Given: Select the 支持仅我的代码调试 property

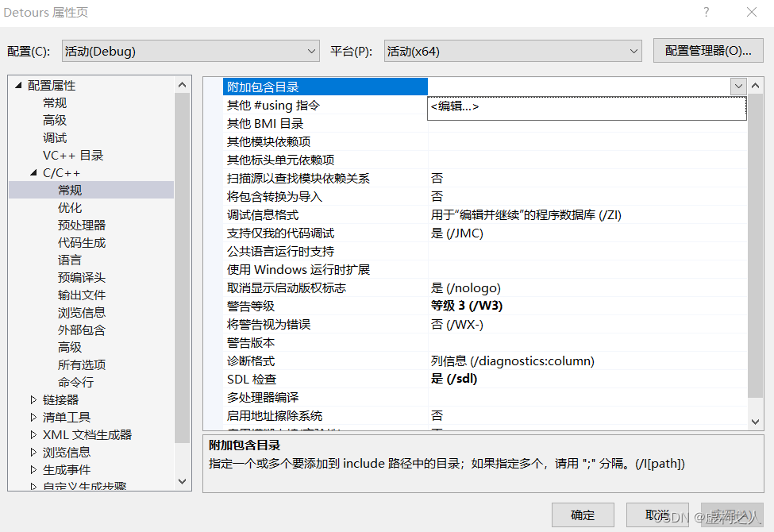Looking at the screenshot, I should tap(280, 233).
